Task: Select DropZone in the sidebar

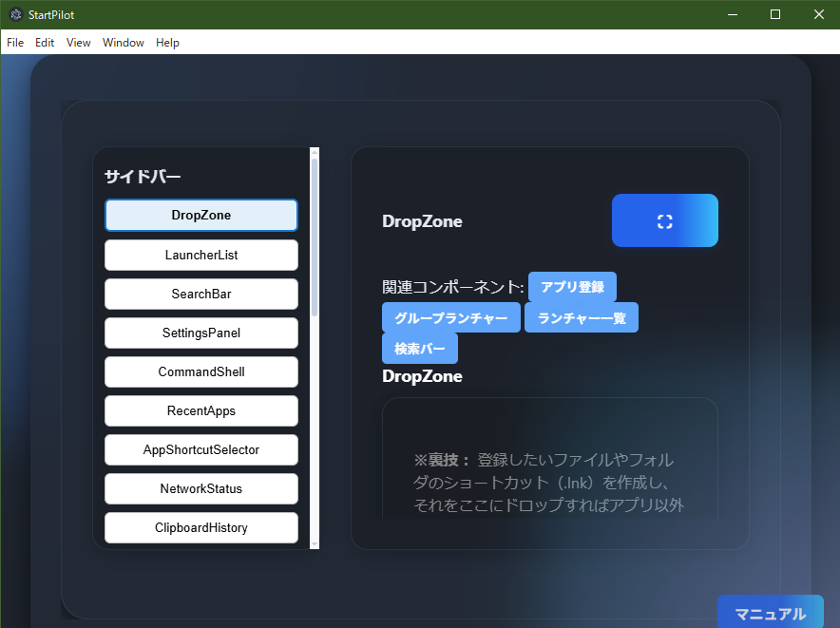Action: 200,215
